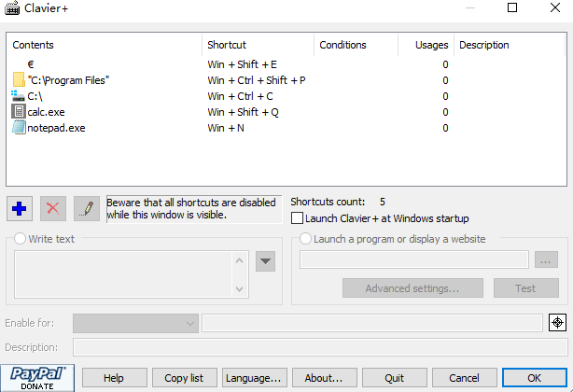The width and height of the screenshot is (573, 392).
Task: Select the calc.exe calculator icon entry
Action: [19, 112]
